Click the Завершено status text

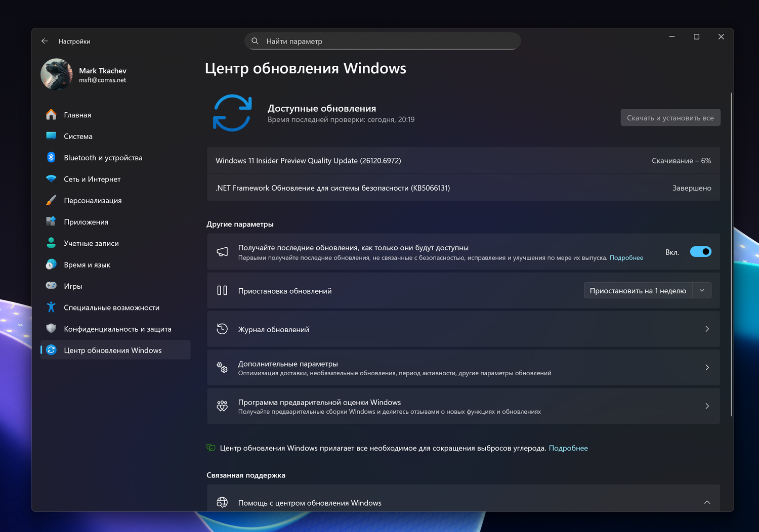point(692,188)
